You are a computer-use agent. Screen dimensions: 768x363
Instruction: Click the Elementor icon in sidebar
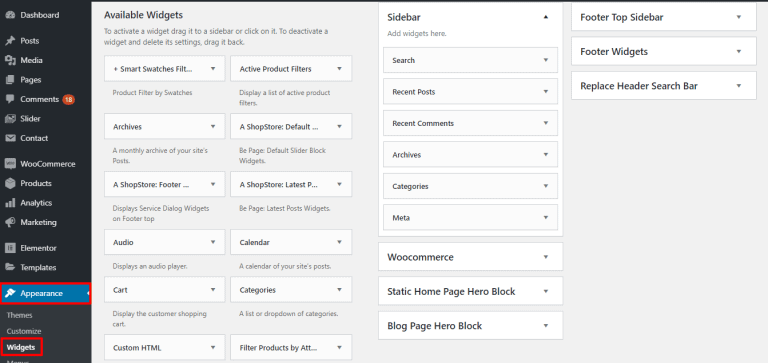coord(10,248)
